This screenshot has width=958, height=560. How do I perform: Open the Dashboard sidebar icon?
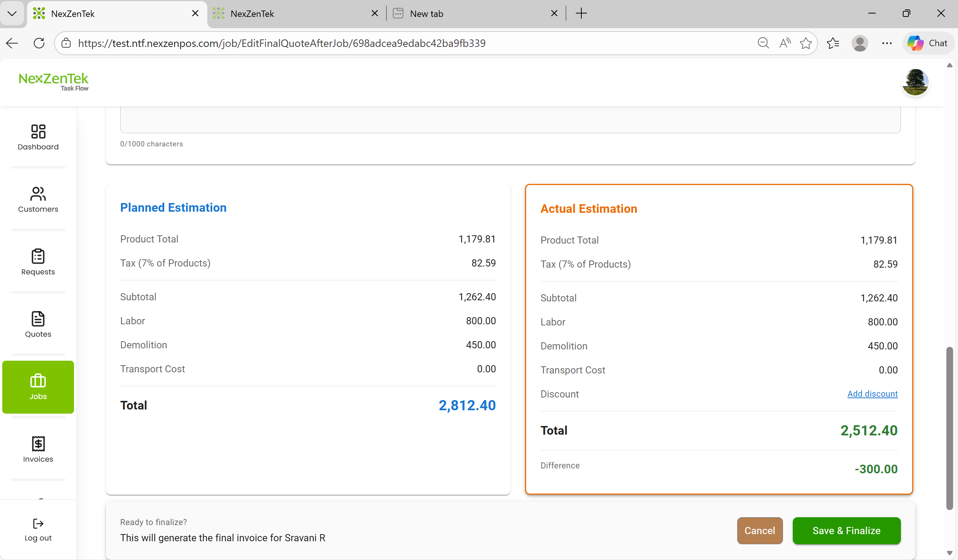pyautogui.click(x=38, y=132)
